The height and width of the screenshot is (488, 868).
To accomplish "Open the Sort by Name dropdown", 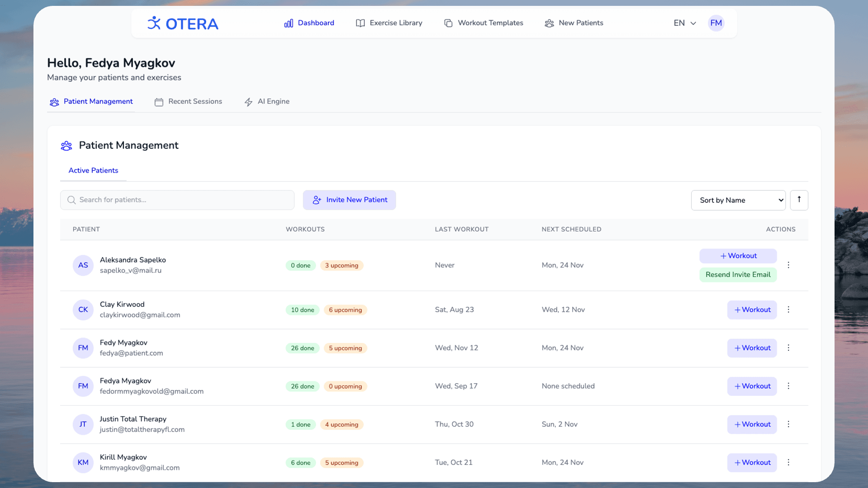I will [x=738, y=200].
